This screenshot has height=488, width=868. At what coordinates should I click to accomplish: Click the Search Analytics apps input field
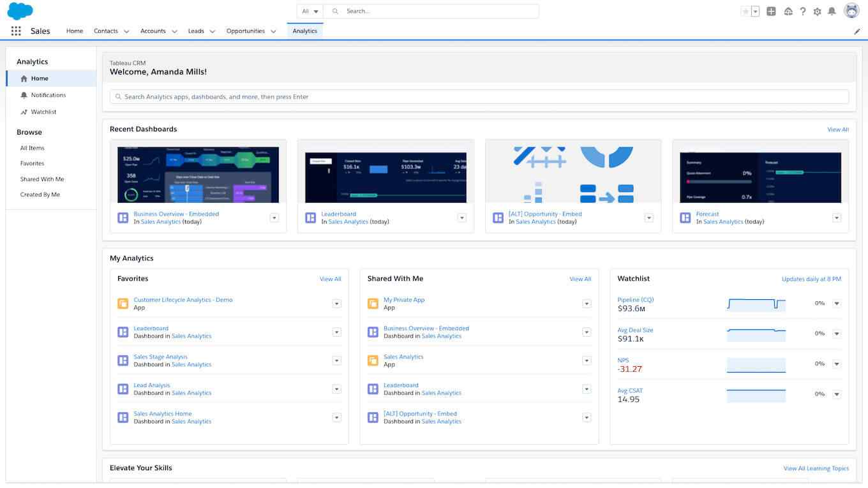point(479,97)
